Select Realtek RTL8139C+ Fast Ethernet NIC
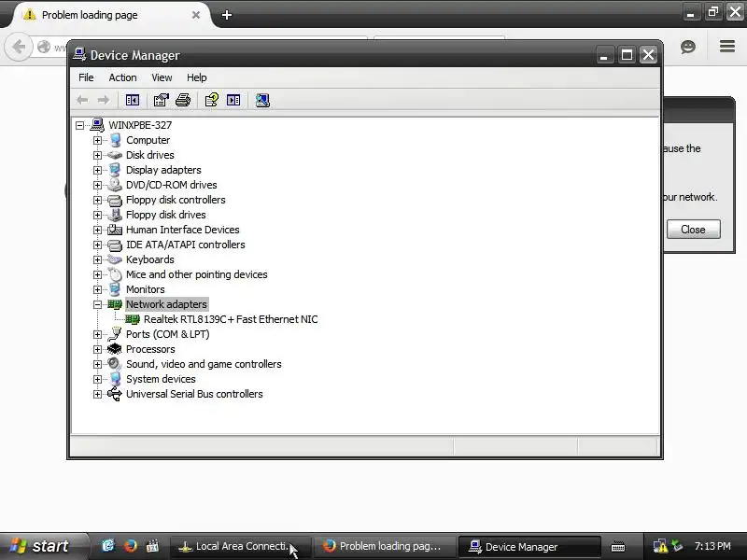This screenshot has width=747, height=560. [231, 319]
